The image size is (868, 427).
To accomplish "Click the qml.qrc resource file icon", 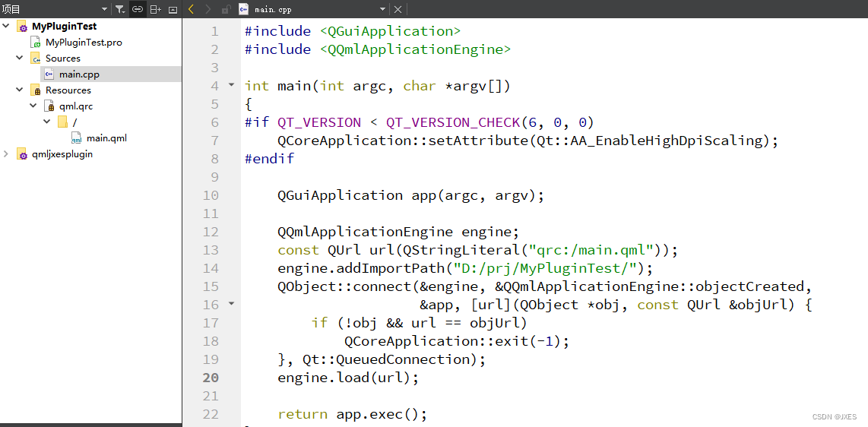I will click(x=49, y=106).
